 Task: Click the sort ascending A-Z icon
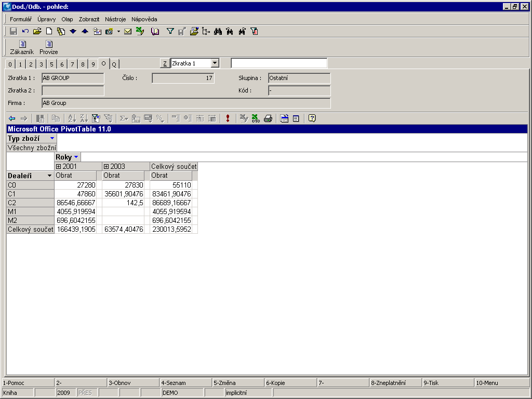point(72,118)
